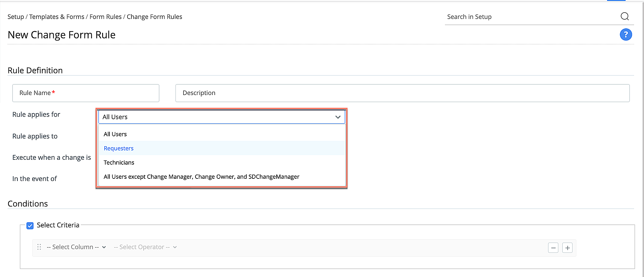Choose All Users from dropdown list
This screenshot has width=644, height=277.
(x=115, y=134)
